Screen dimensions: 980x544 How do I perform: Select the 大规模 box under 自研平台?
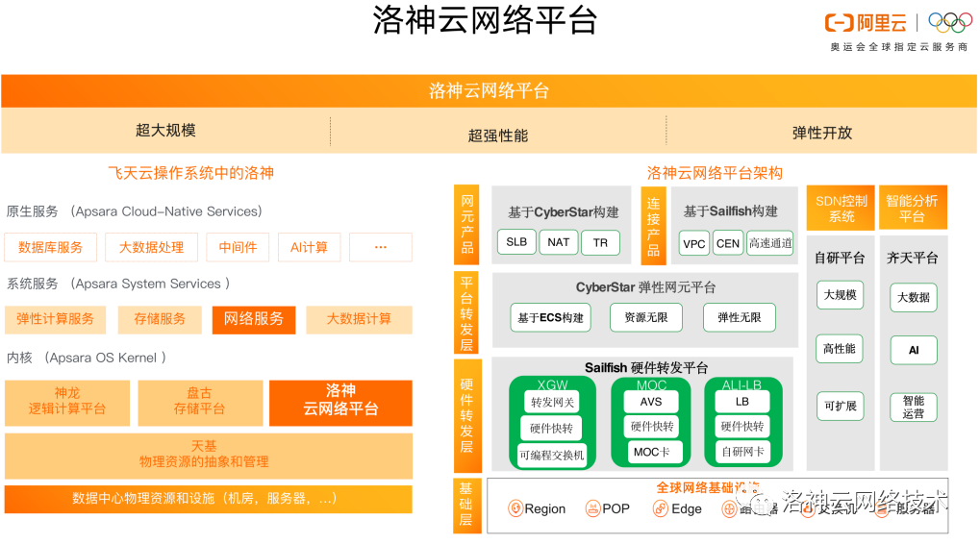tap(840, 295)
